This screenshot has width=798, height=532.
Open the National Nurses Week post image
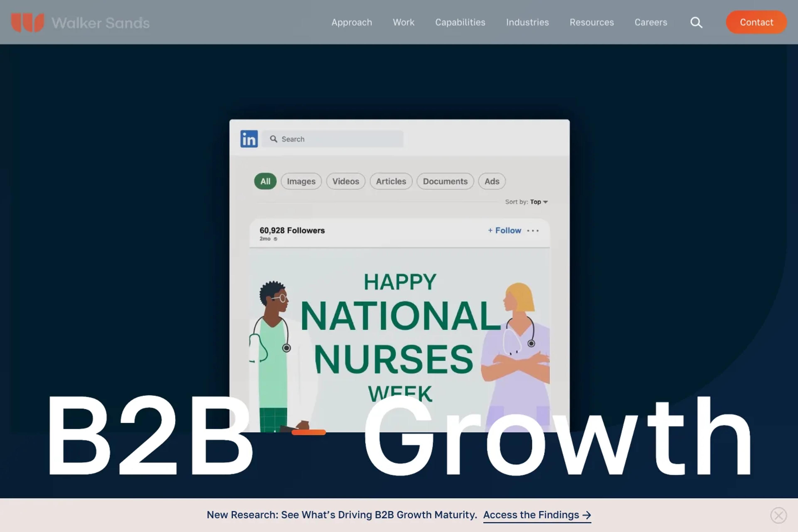(x=399, y=340)
